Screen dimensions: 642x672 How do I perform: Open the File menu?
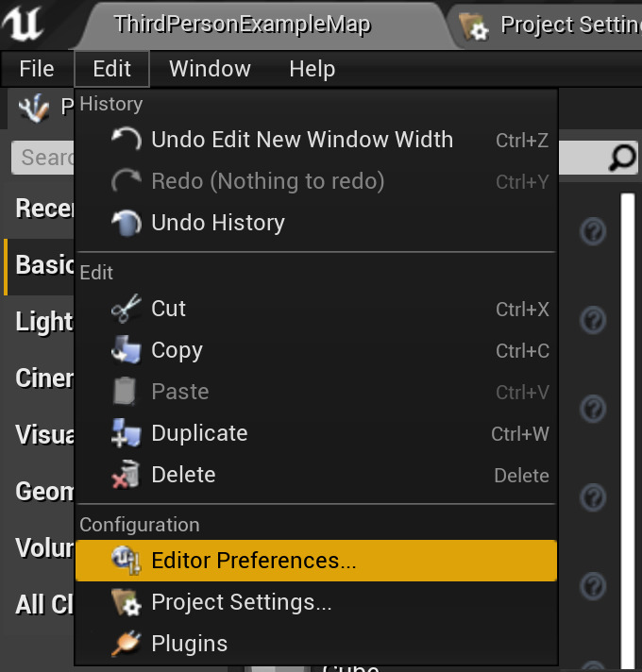click(37, 69)
